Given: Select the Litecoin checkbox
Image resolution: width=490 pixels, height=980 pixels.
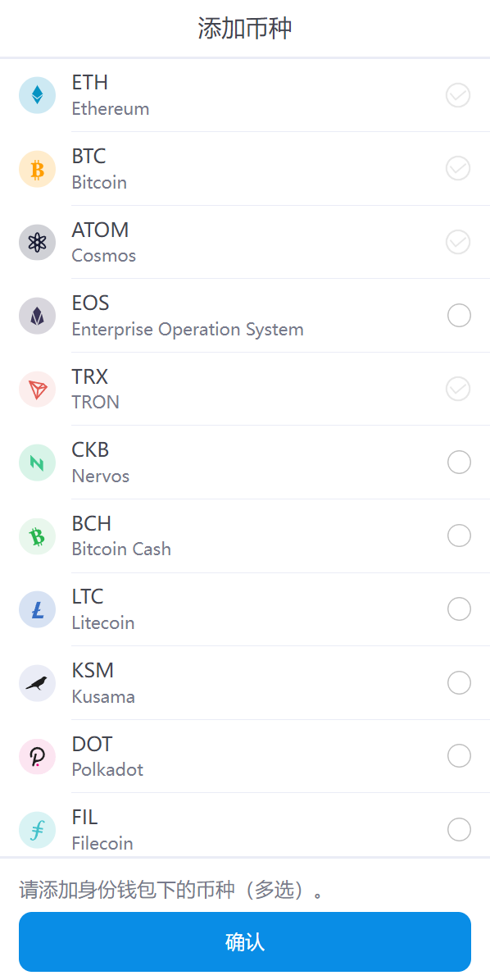Looking at the screenshot, I should point(458,609).
